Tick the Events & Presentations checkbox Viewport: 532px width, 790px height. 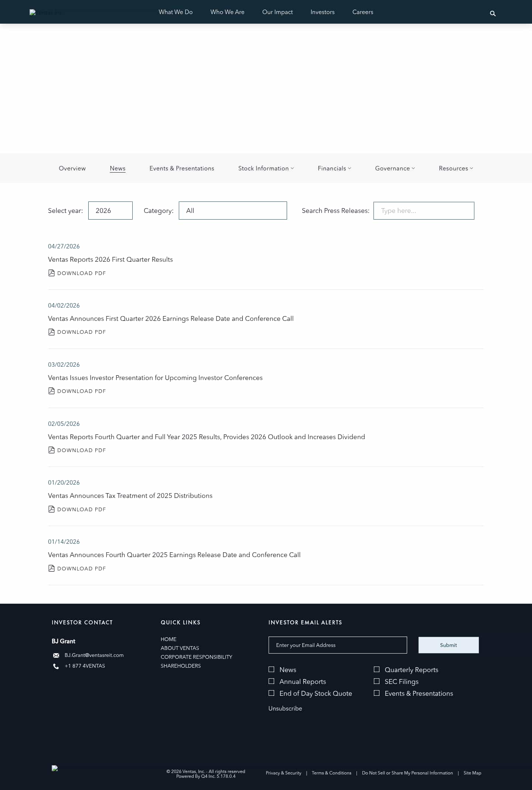tap(376, 693)
